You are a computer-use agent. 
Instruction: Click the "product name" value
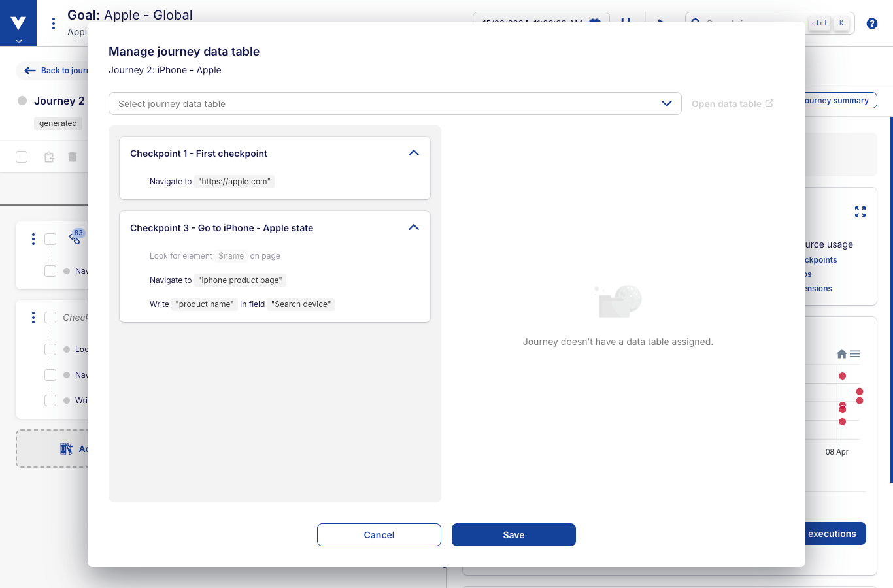(205, 304)
